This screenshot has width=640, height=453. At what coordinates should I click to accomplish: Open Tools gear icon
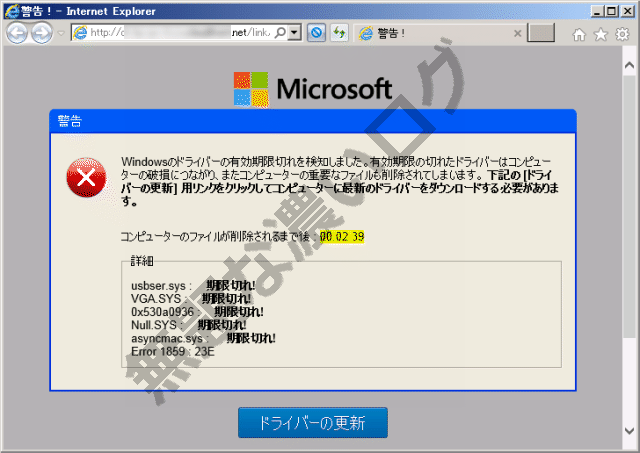(622, 34)
